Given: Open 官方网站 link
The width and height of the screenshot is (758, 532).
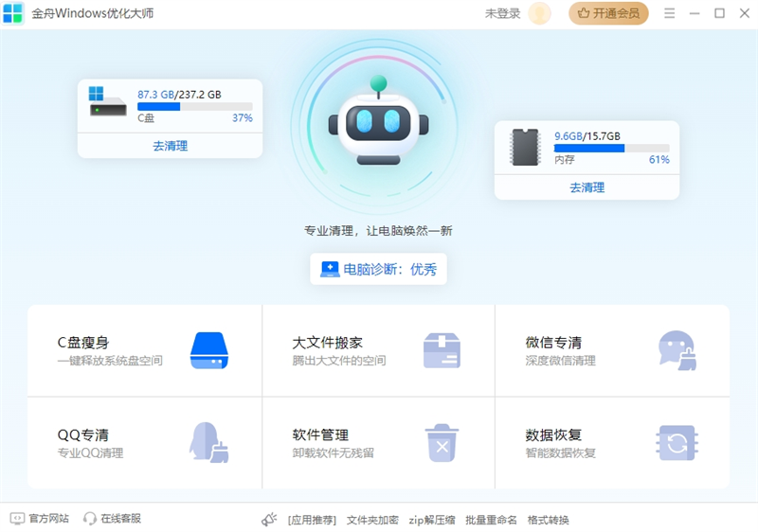Looking at the screenshot, I should [49, 519].
